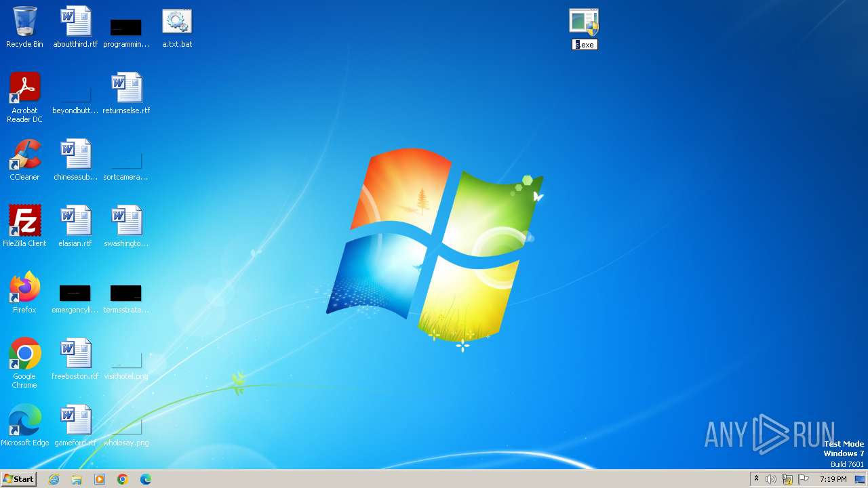
Task: Select the aboutthird.rtf document icon
Action: pyautogui.click(x=75, y=22)
